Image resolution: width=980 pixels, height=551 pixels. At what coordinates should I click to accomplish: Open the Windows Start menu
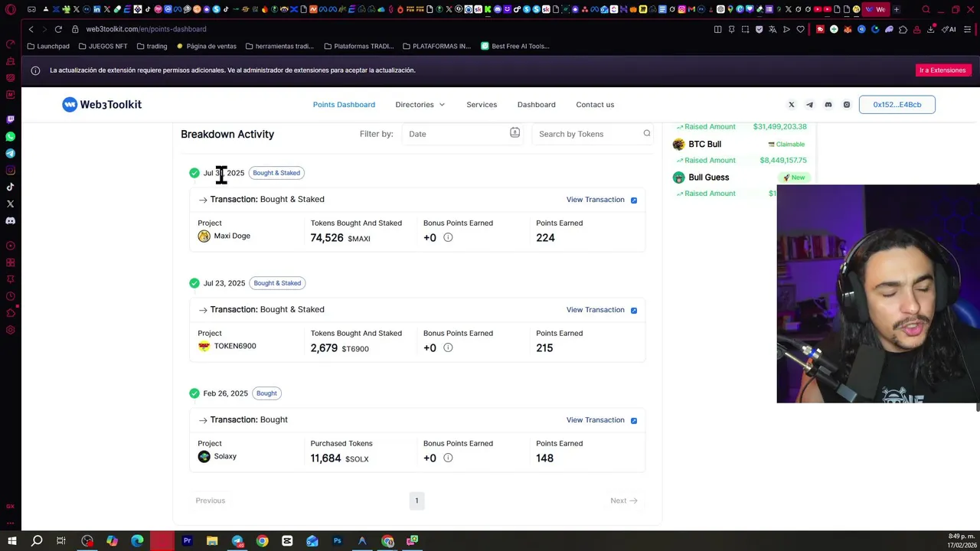pyautogui.click(x=11, y=541)
